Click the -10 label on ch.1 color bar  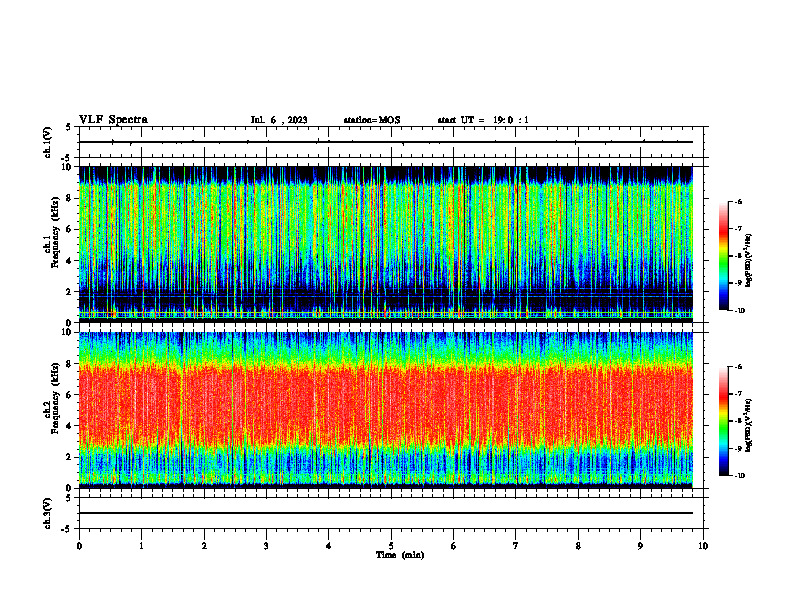pos(739,311)
